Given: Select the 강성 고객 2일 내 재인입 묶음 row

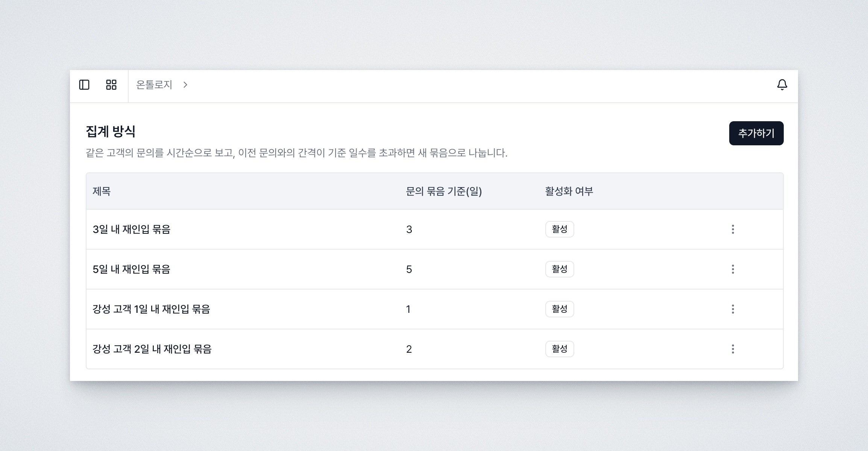Looking at the screenshot, I should pyautogui.click(x=263, y=349).
